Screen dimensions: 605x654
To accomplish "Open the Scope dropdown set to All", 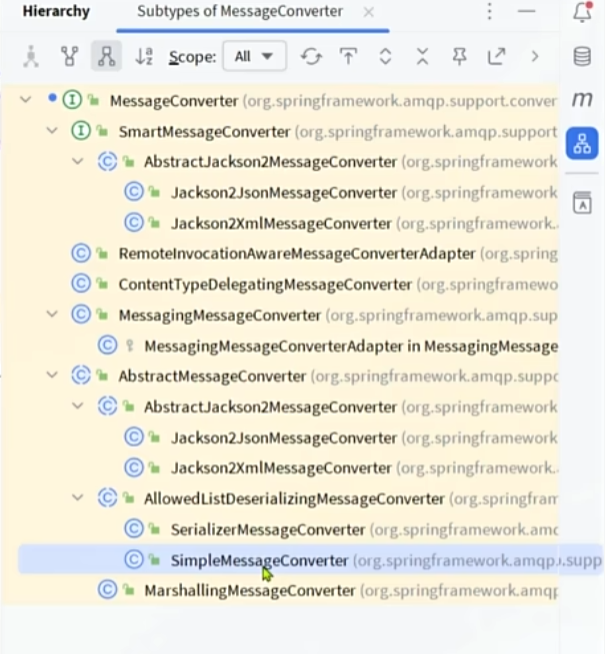I will [x=254, y=56].
